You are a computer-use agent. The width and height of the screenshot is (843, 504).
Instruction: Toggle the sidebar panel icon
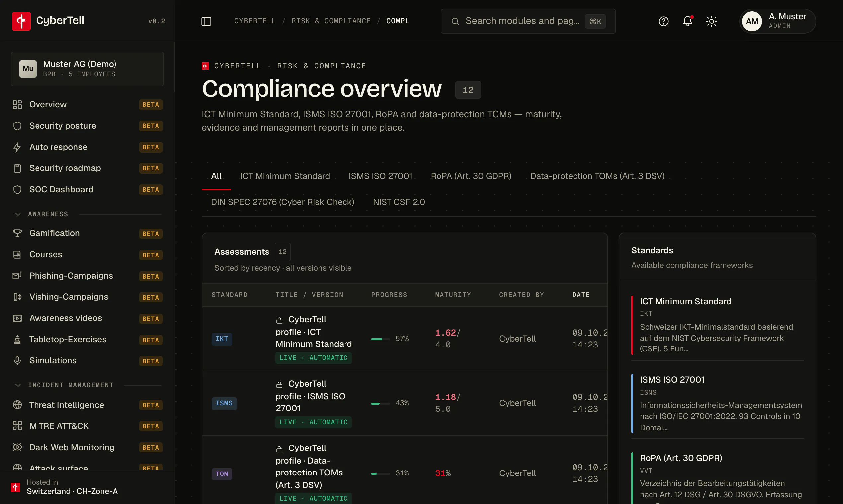coord(206,21)
